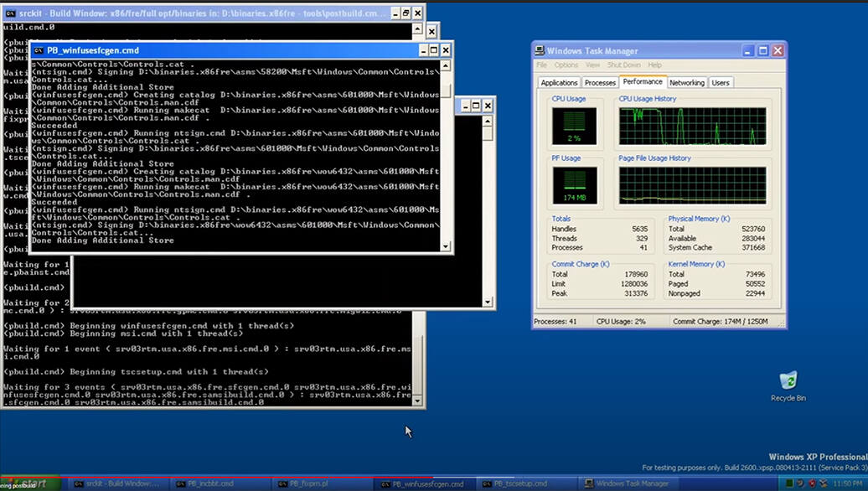The image size is (868, 491).
Task: Click the down scroll arrow of the middle background console
Action: [x=488, y=302]
